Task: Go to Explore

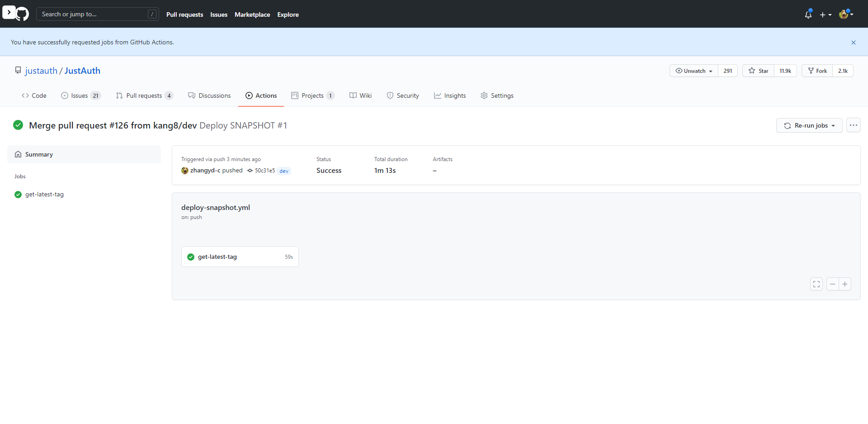Action: pos(288,14)
